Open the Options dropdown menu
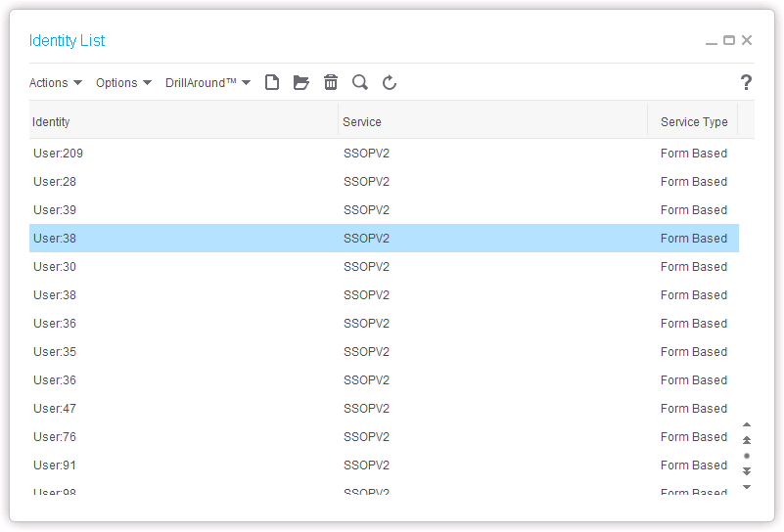Viewport: 784px width, 532px height. tap(123, 83)
